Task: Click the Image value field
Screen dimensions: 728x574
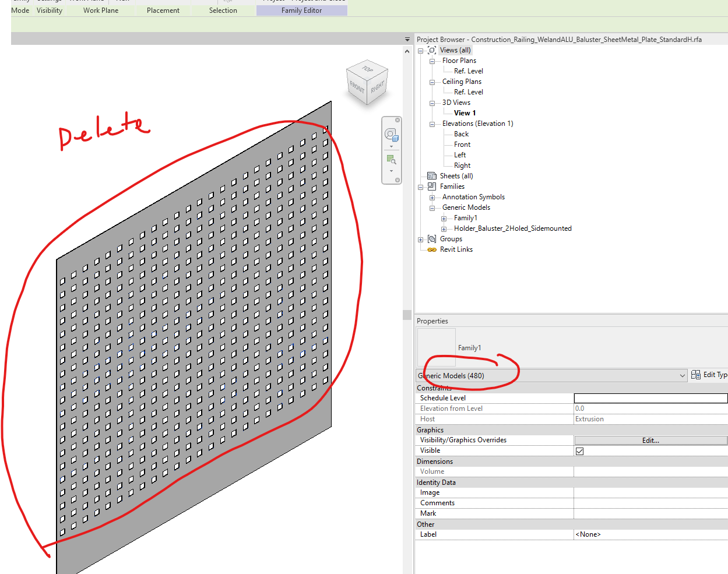Action: click(650, 492)
